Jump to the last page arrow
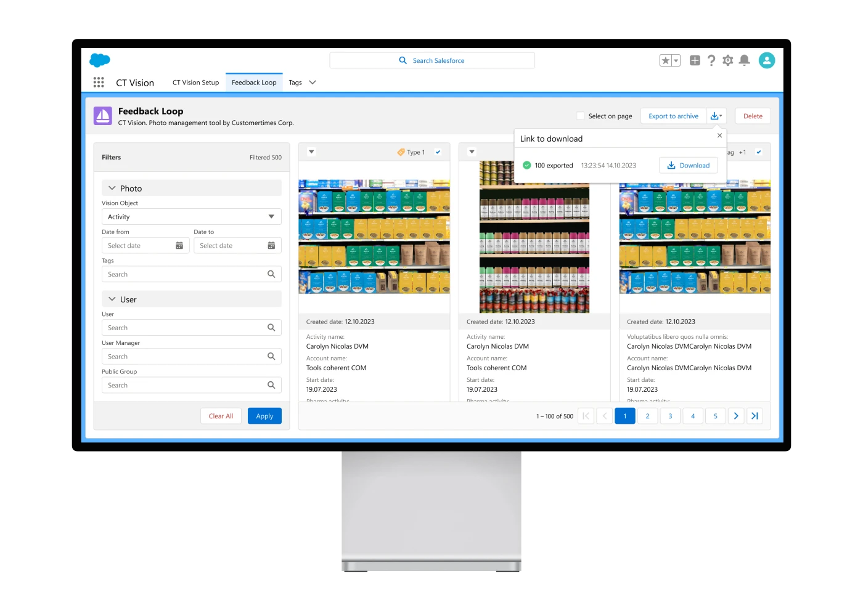Viewport: 863px width, 616px height. (x=755, y=416)
